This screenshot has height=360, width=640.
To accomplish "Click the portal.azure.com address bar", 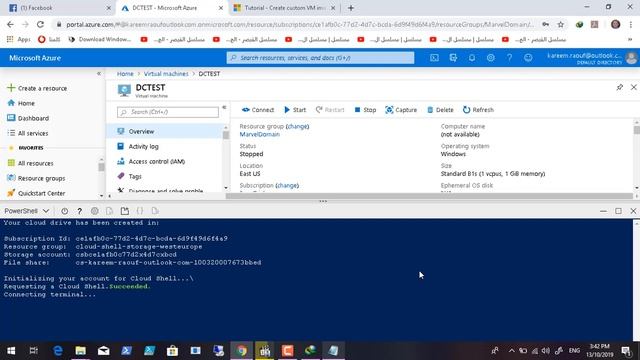I will (x=300, y=24).
